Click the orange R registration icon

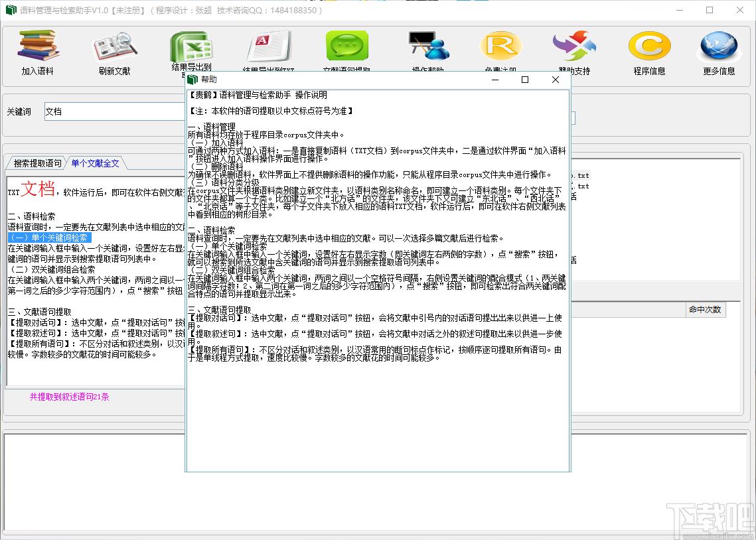coord(501,46)
